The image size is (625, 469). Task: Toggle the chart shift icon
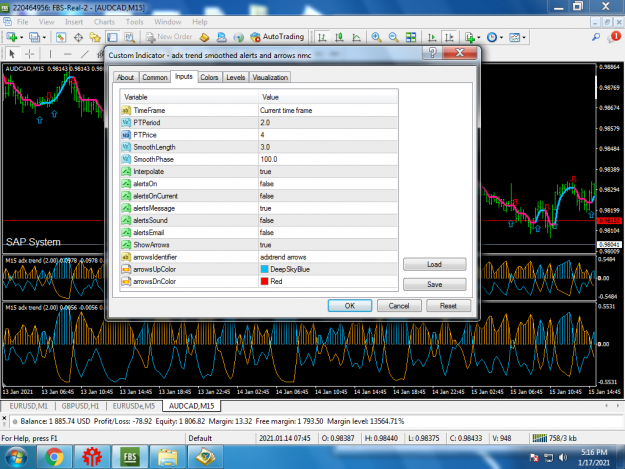point(449,37)
